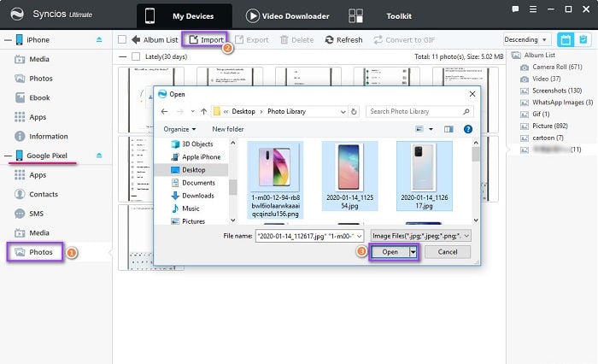Click the Search Photo Library field

[419, 111]
